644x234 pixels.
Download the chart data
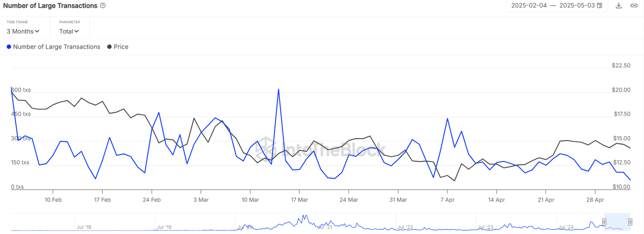[x=619, y=6]
